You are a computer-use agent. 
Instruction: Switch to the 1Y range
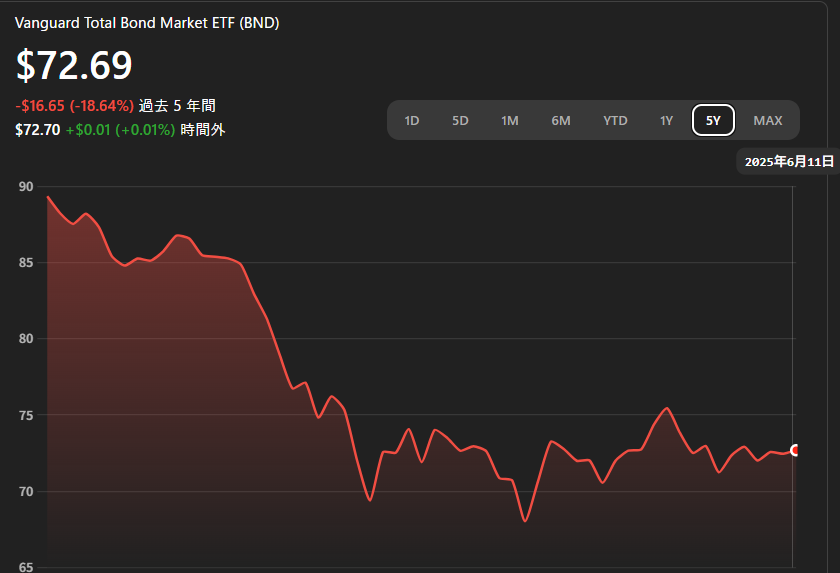[x=666, y=120]
